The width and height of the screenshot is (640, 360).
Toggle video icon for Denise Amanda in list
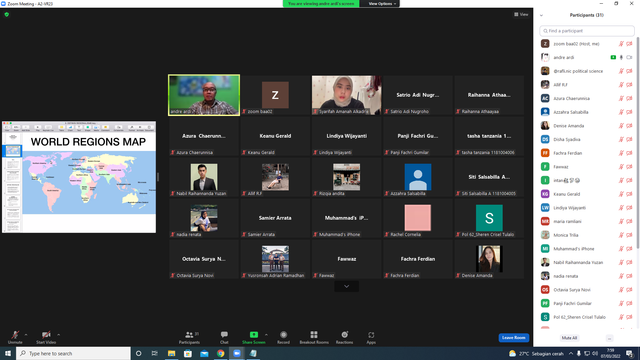pos(629,126)
